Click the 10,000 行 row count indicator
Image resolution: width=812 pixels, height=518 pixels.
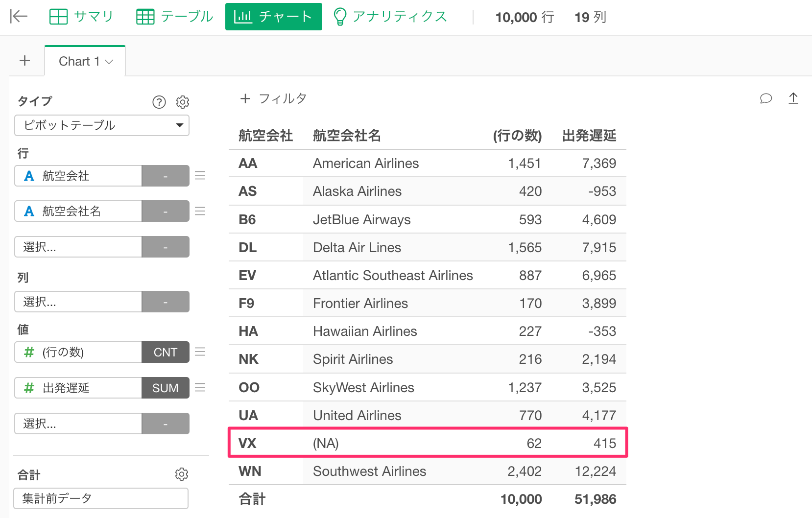[525, 17]
